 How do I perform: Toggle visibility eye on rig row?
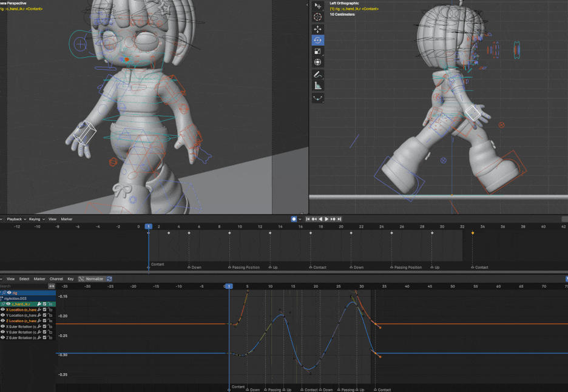tap(9, 292)
